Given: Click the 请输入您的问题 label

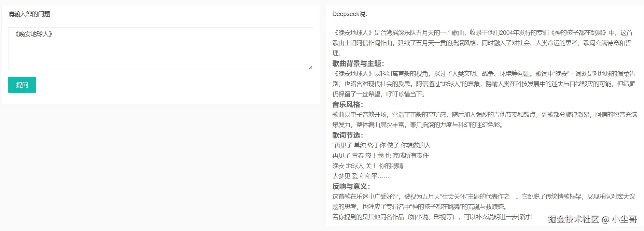Looking at the screenshot, I should (x=29, y=14).
